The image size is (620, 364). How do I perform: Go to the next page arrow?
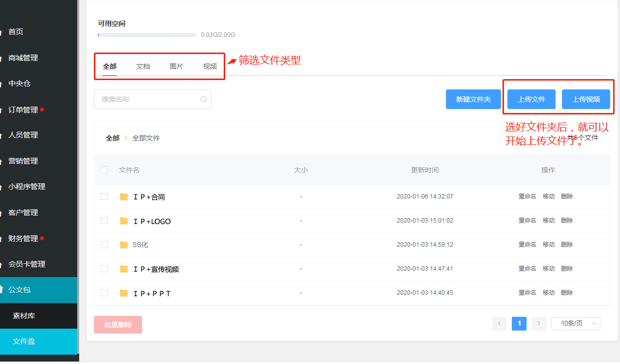(539, 323)
